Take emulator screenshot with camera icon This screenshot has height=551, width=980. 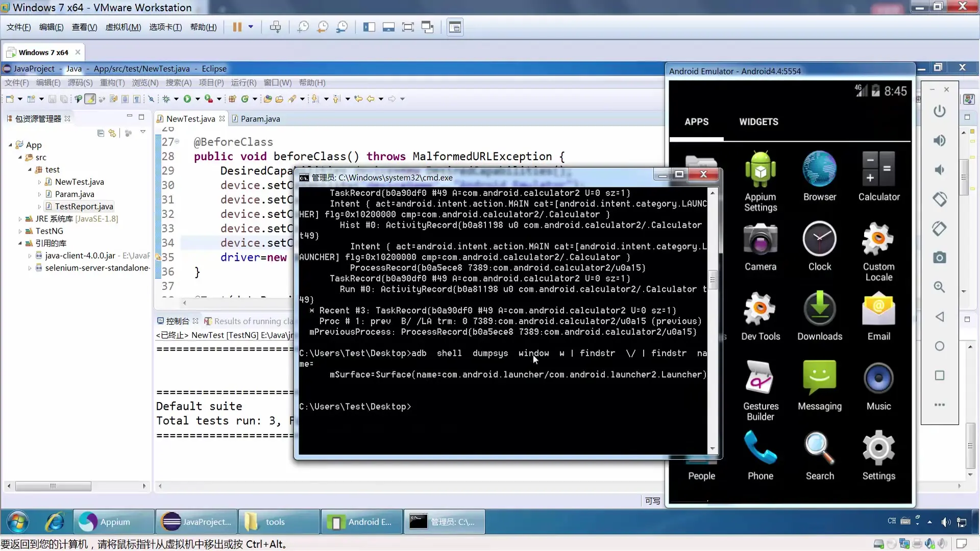coord(939,258)
